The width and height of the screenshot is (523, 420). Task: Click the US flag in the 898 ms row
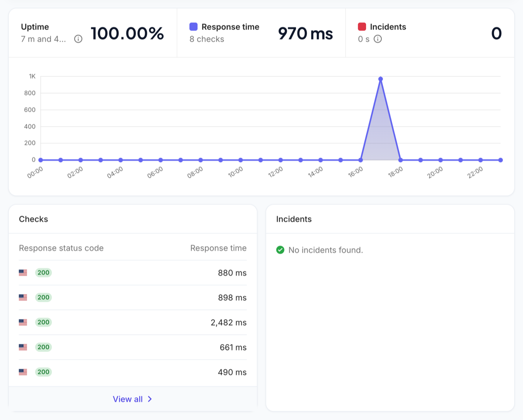[23, 298]
